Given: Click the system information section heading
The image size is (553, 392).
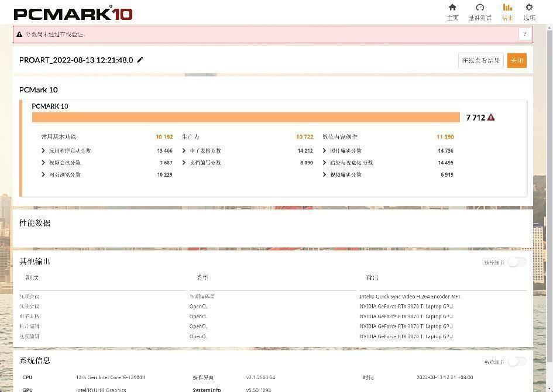Looking at the screenshot, I should coord(35,360).
